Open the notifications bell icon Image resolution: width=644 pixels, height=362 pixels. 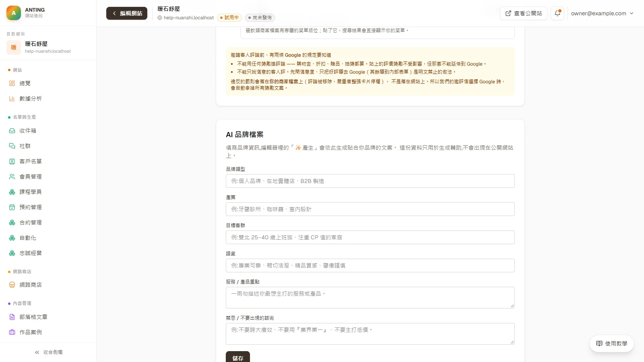click(557, 13)
